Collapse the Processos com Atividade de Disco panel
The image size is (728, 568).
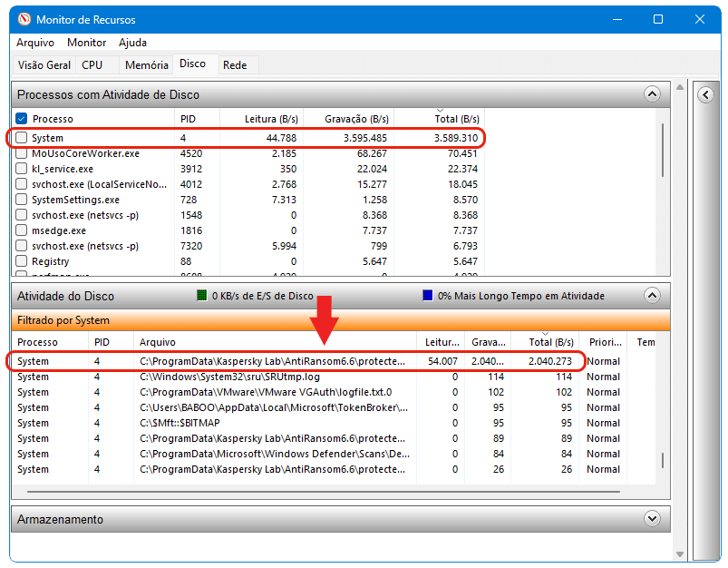651,93
